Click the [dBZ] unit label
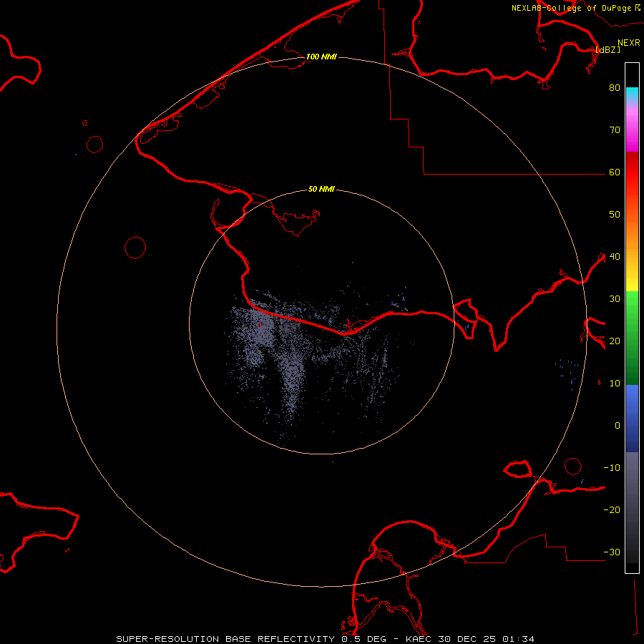Viewport: 644px width, 644px height. click(x=608, y=49)
